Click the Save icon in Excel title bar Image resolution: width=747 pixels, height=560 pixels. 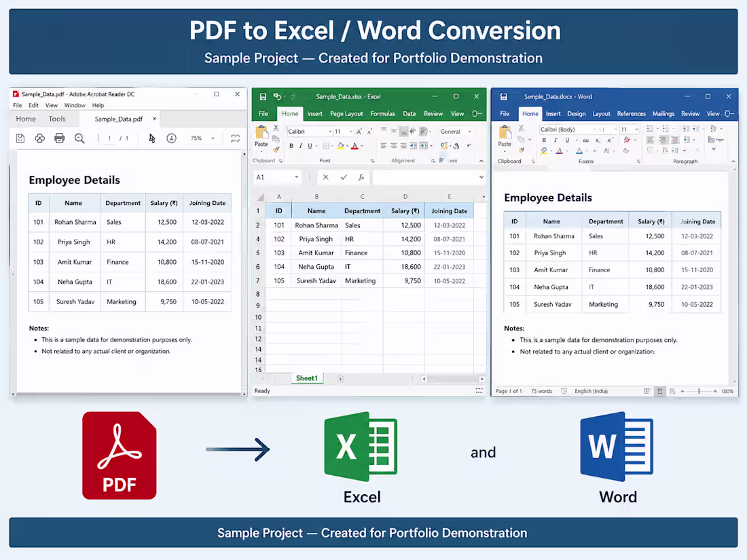263,96
